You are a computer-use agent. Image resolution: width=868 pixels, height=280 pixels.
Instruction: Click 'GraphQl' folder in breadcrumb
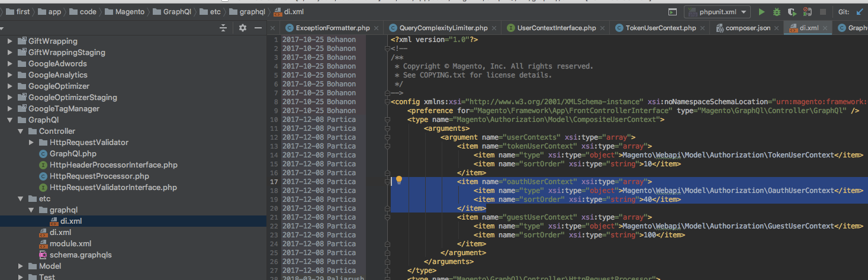(172, 12)
